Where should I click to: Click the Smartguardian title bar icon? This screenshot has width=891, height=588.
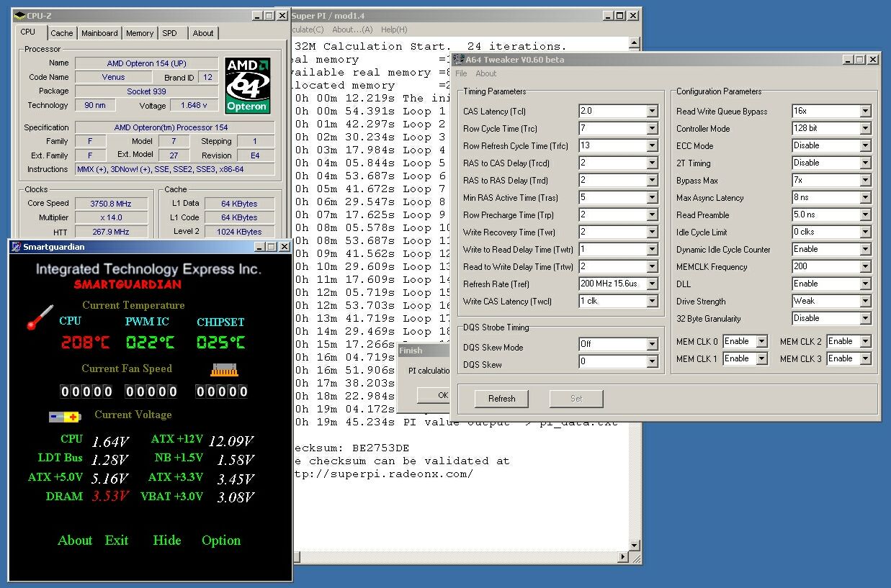[x=17, y=247]
